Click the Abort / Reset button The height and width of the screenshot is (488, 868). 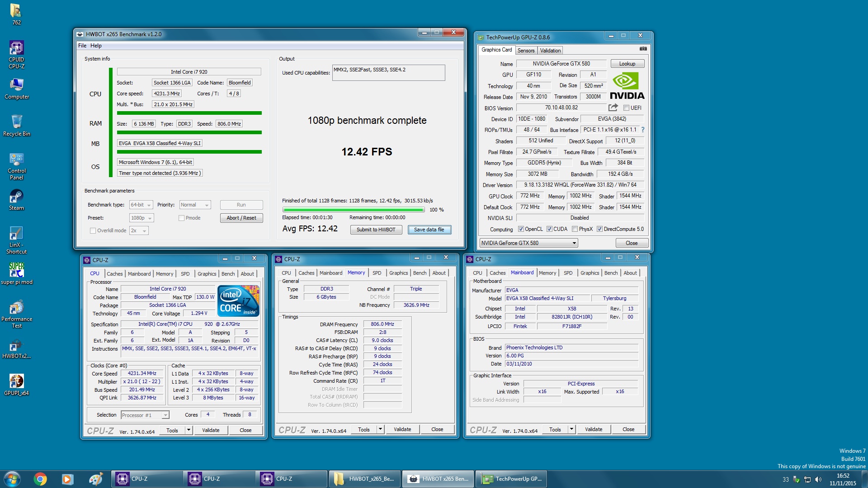point(241,218)
